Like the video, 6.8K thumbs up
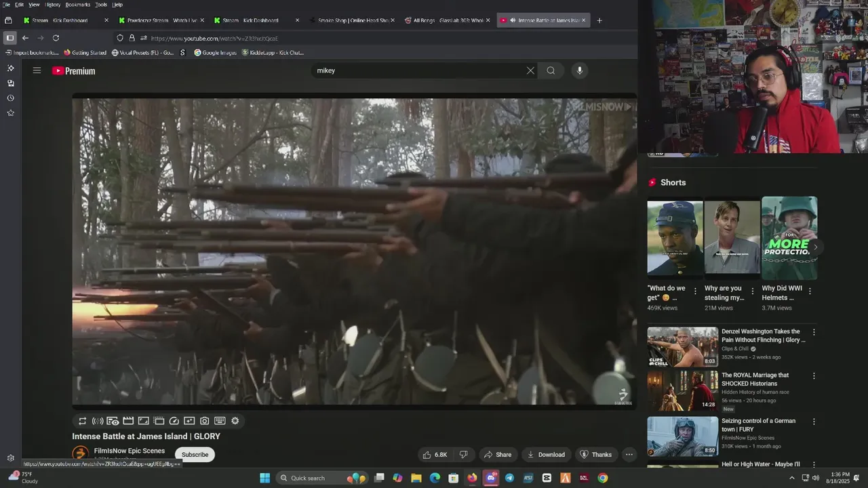The height and width of the screenshot is (488, 868). [x=435, y=455]
